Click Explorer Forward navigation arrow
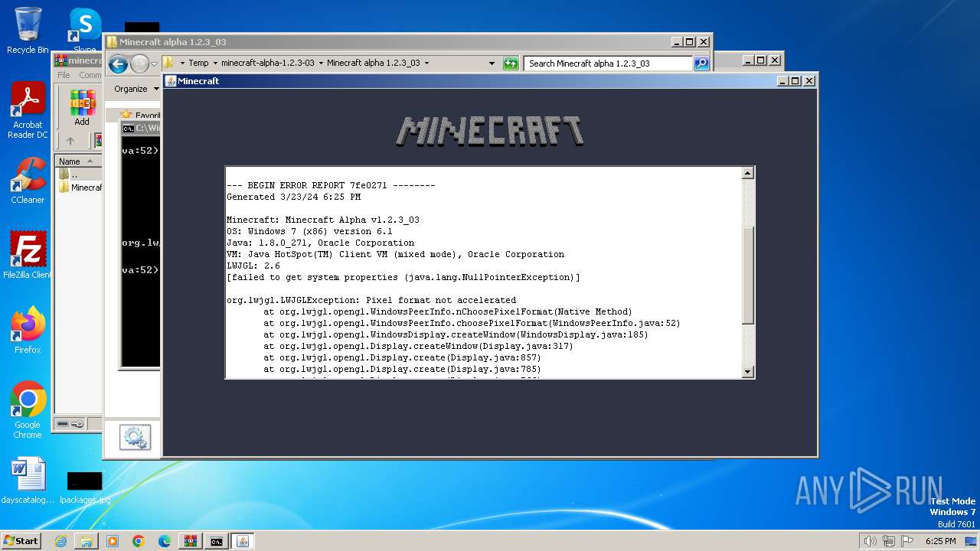This screenshot has height=551, width=980. coord(139,64)
